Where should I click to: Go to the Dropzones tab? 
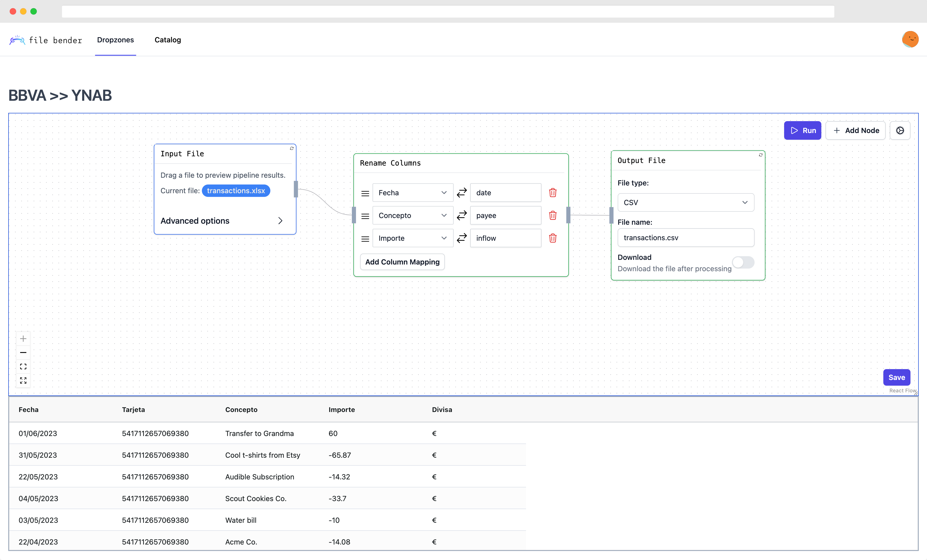pyautogui.click(x=115, y=40)
